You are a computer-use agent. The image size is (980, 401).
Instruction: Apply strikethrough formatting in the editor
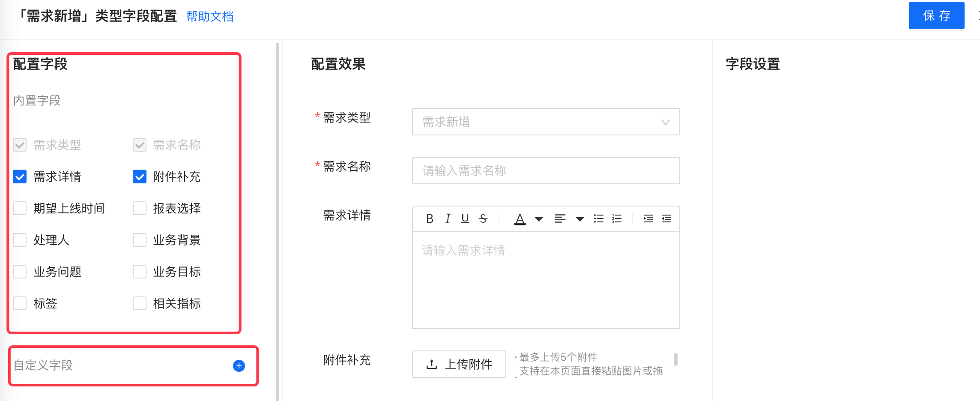pos(483,219)
